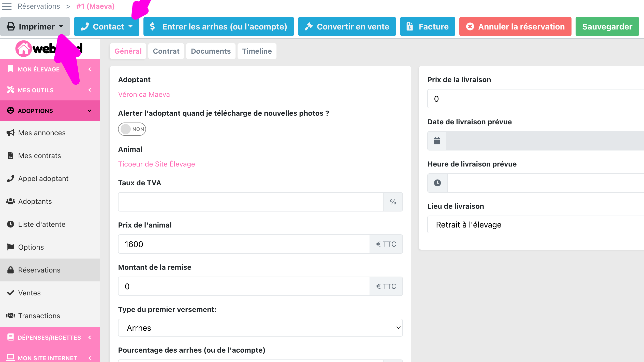The height and width of the screenshot is (362, 644).
Task: Click the clock icon for delivery time
Action: tap(437, 183)
